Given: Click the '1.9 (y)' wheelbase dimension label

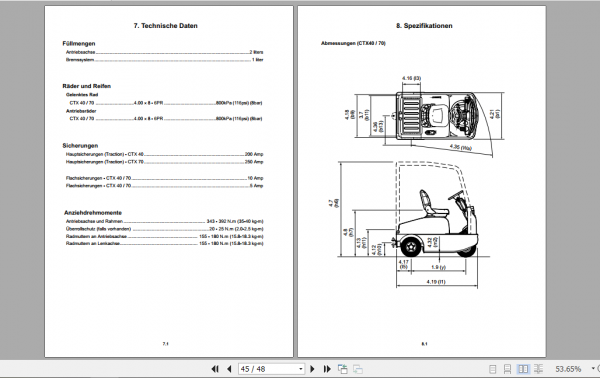Looking at the screenshot, I should point(439,267).
